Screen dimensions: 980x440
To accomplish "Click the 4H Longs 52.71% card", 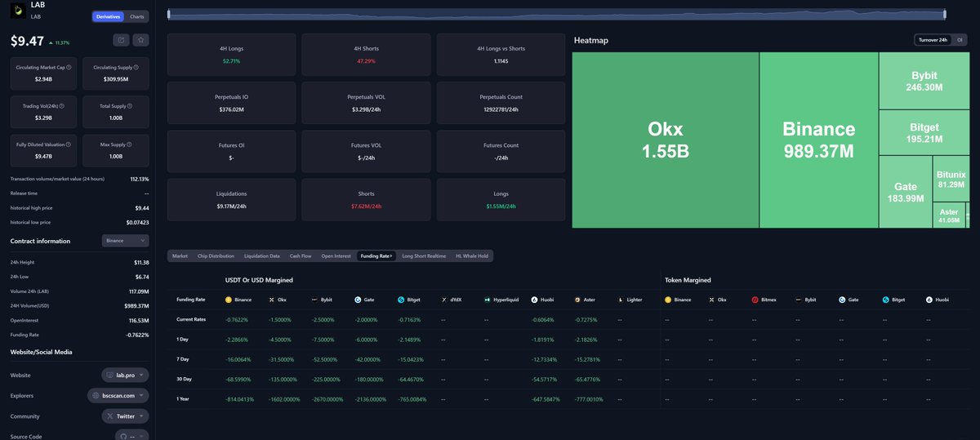I will tap(231, 55).
